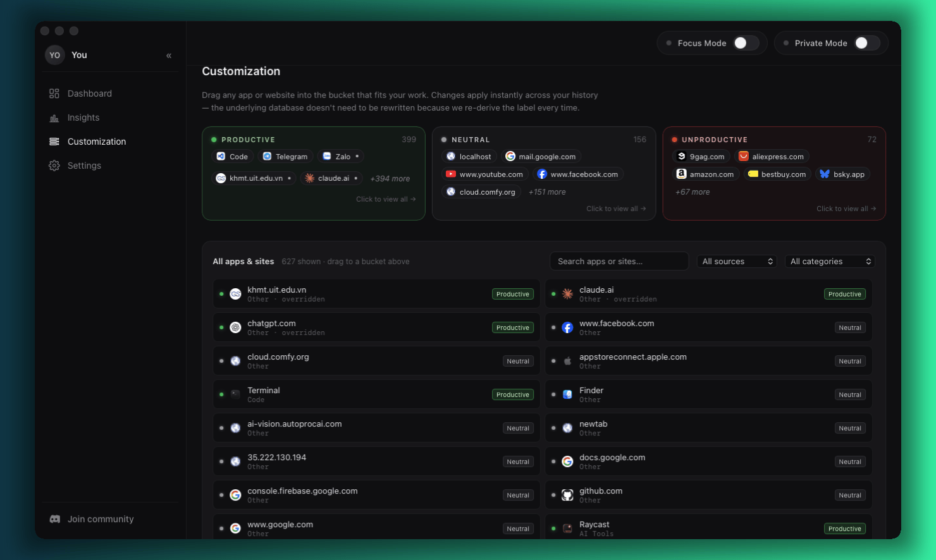Click the Productive badge on Raycast row
936x560 pixels.
[x=845, y=528]
